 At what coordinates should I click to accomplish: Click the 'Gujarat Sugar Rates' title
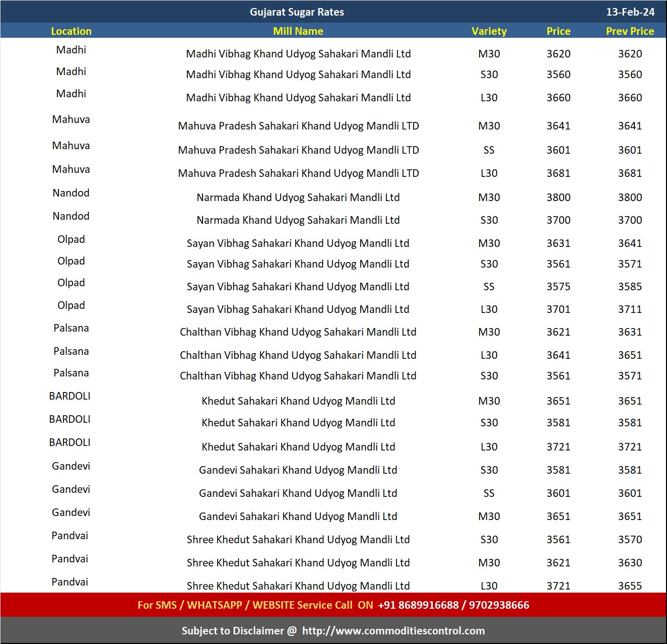tap(297, 12)
